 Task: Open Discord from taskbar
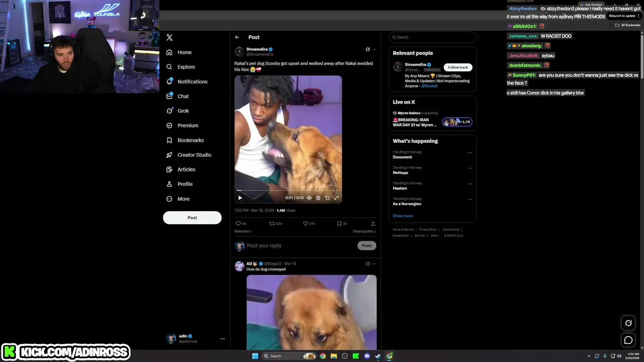[367, 356]
